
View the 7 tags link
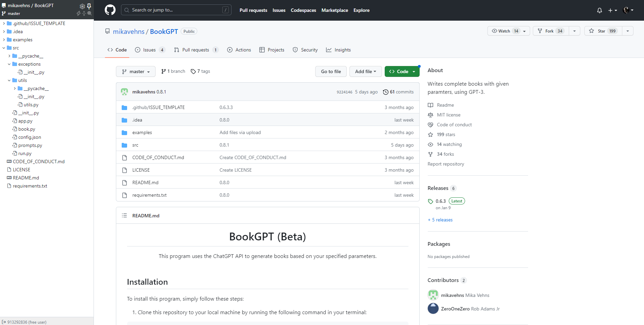(200, 71)
